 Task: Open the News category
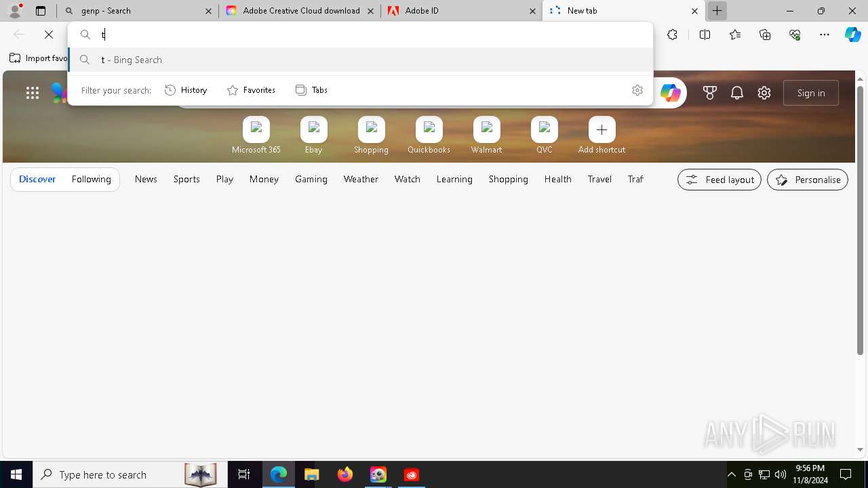(x=146, y=179)
